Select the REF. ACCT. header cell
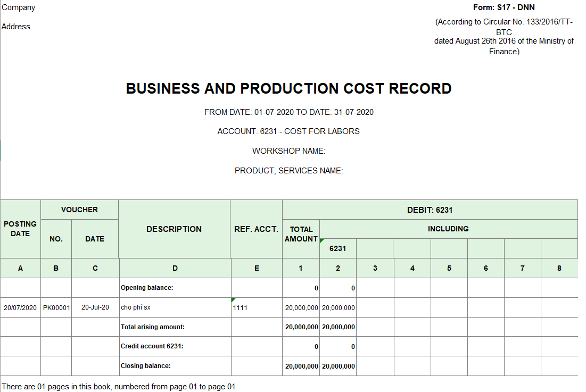Viewport: 586px width, 392px height. click(x=256, y=229)
